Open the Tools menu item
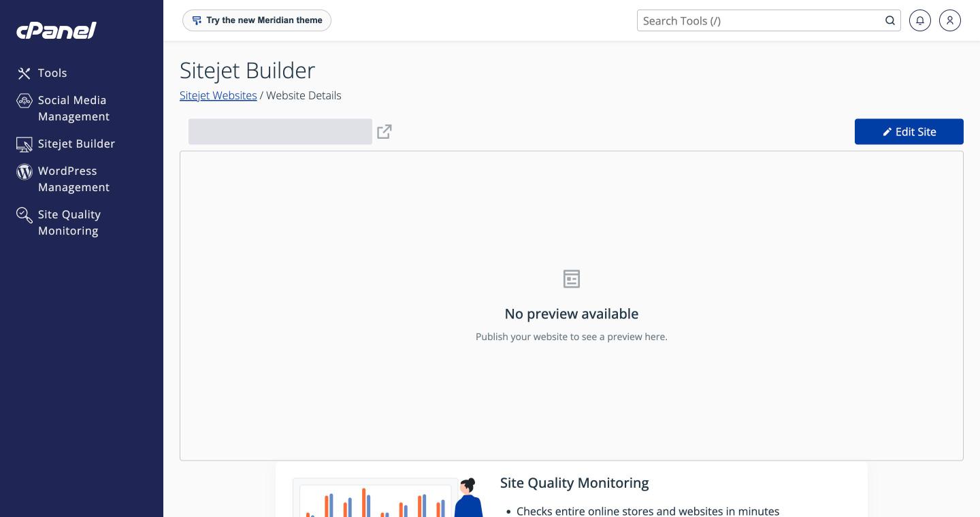The height and width of the screenshot is (517, 980). 52,73
